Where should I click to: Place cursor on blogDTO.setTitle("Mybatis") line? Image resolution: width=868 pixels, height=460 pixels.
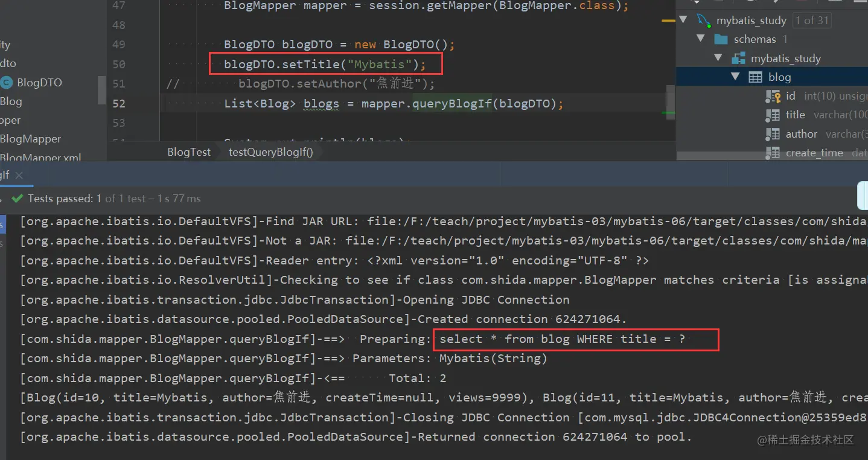325,64
